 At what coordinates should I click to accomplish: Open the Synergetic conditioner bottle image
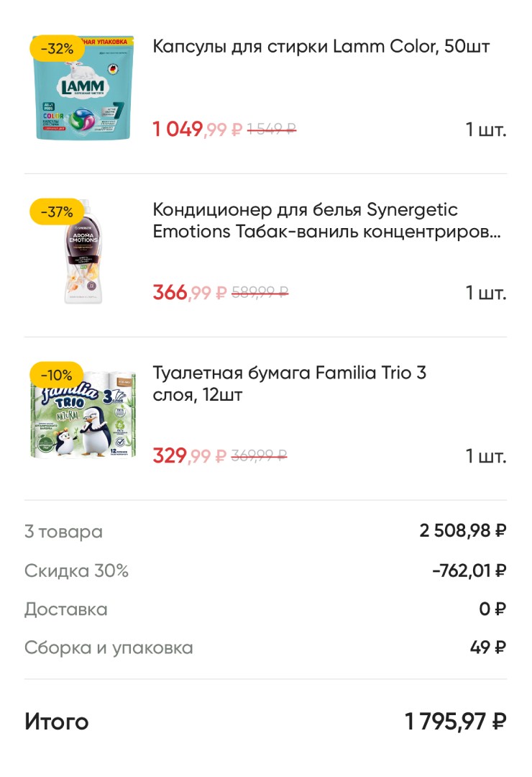pos(83,251)
